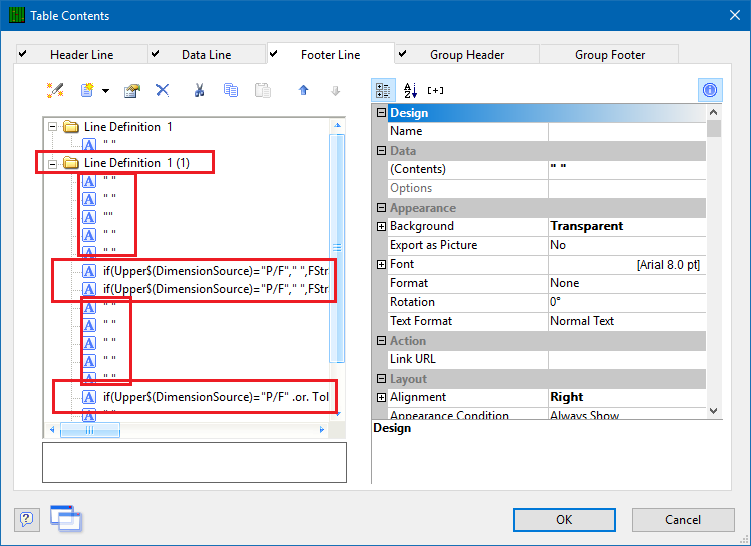Click the paste clipboard icon
Screen dimensions: 751x546
262,90
